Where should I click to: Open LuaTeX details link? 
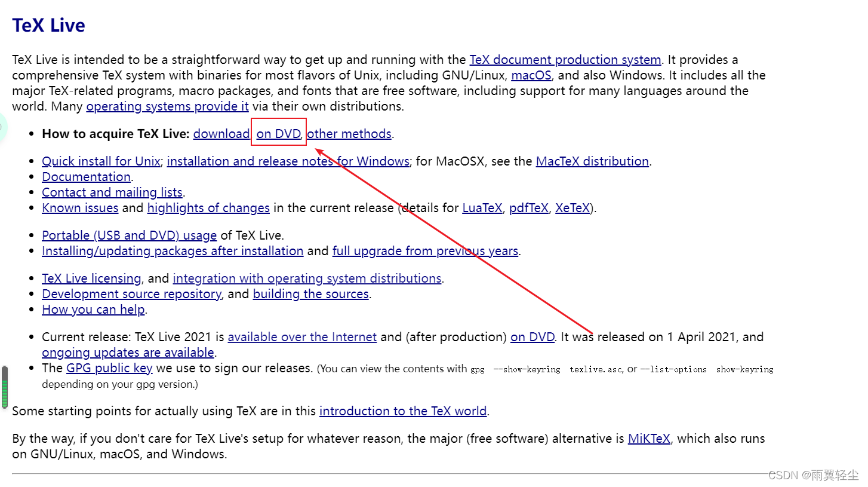point(482,208)
